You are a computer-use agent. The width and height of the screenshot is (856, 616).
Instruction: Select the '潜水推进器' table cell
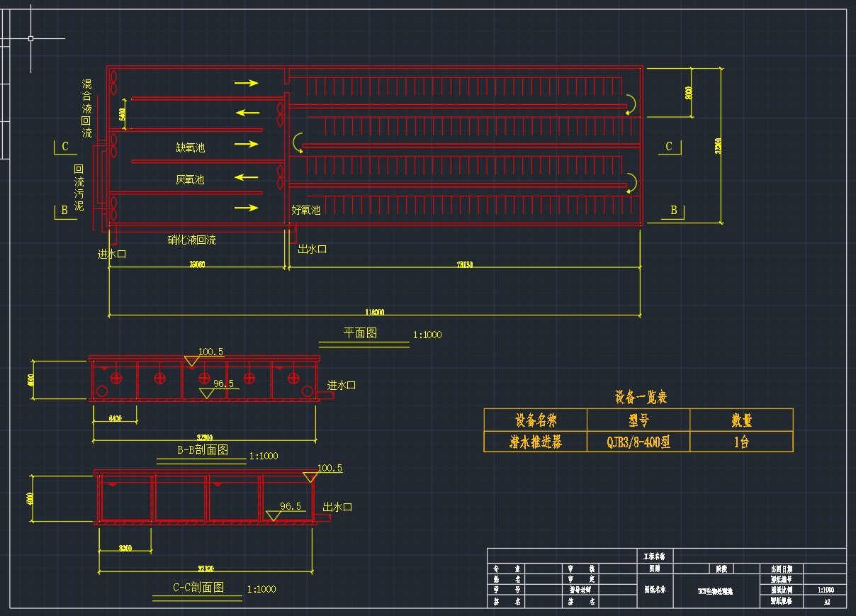pos(536,442)
